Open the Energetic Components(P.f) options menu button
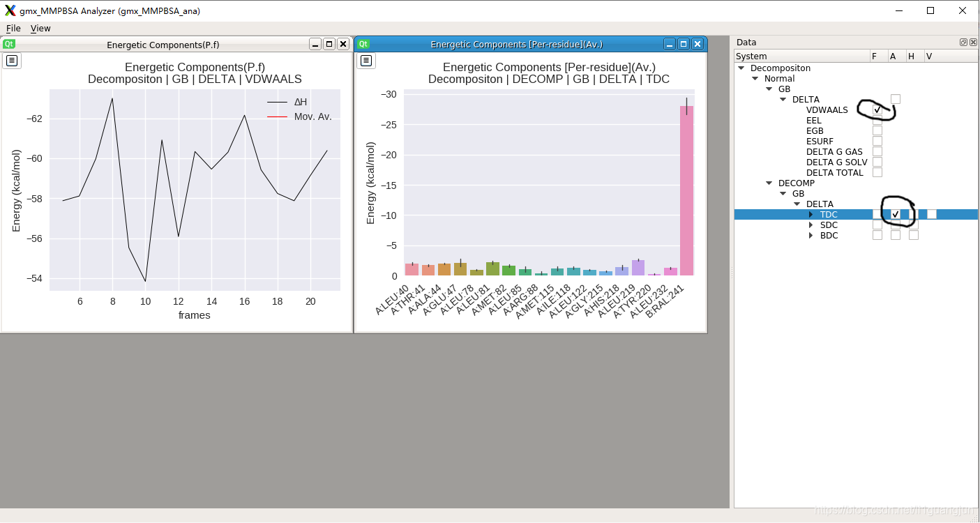Image resolution: width=980 pixels, height=523 pixels. (x=13, y=61)
